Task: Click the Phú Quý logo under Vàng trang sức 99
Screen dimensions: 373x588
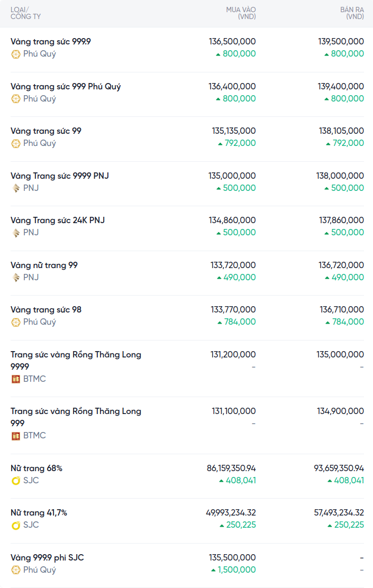Action: click(x=16, y=143)
